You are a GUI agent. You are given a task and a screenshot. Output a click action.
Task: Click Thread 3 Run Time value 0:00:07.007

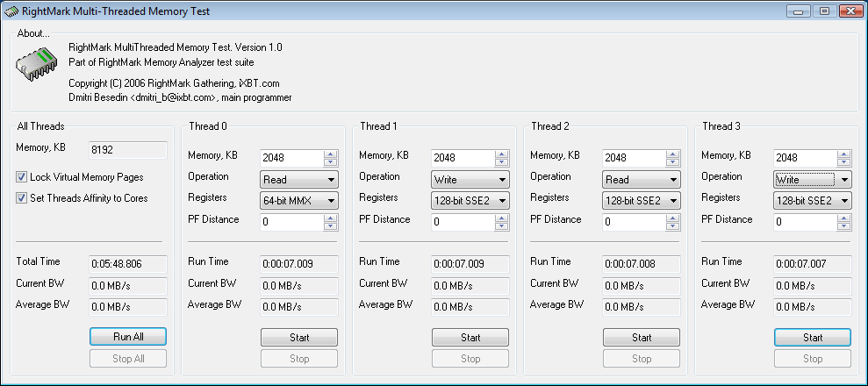coord(812,264)
